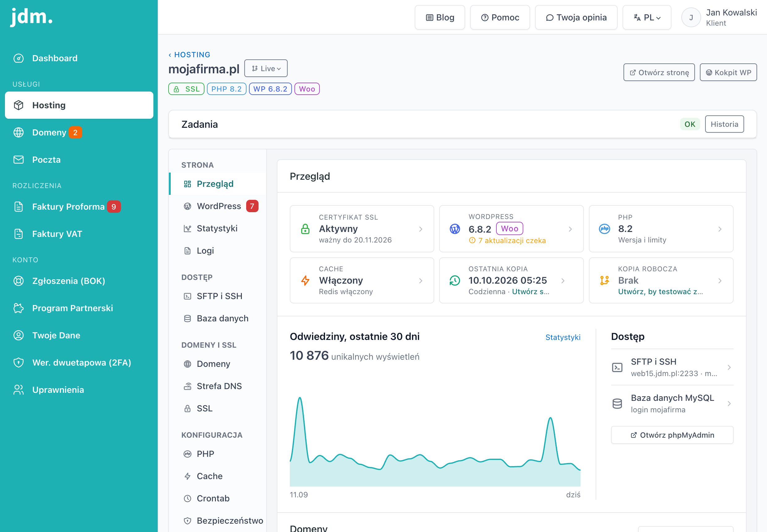The height and width of the screenshot is (532, 767).
Task: Click Twoja opinia feedback button
Action: click(x=576, y=17)
